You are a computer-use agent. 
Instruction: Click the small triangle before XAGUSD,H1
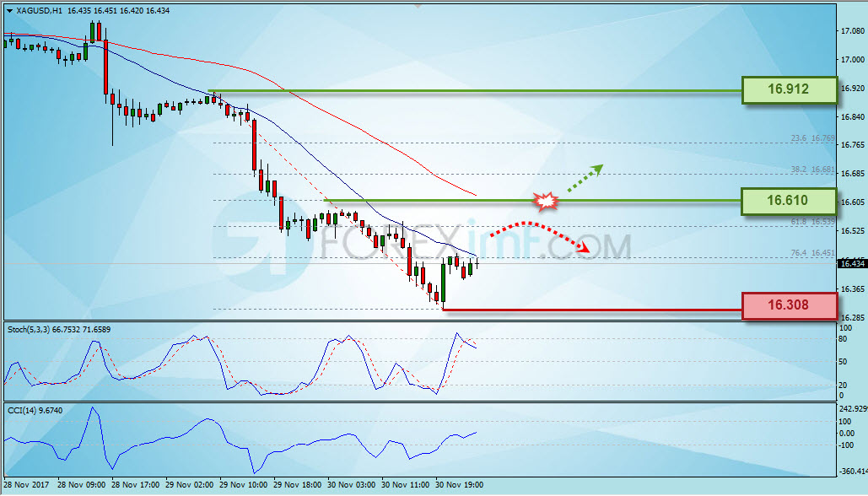coord(9,10)
